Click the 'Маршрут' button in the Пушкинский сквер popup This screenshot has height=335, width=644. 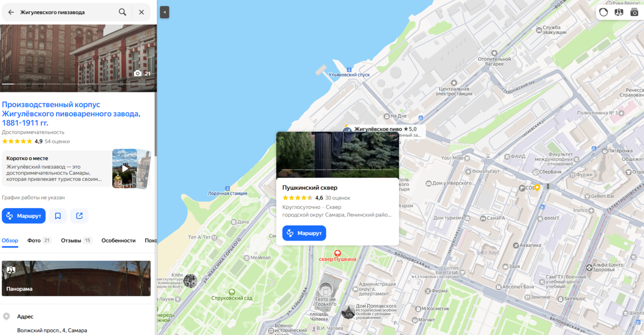coord(304,233)
